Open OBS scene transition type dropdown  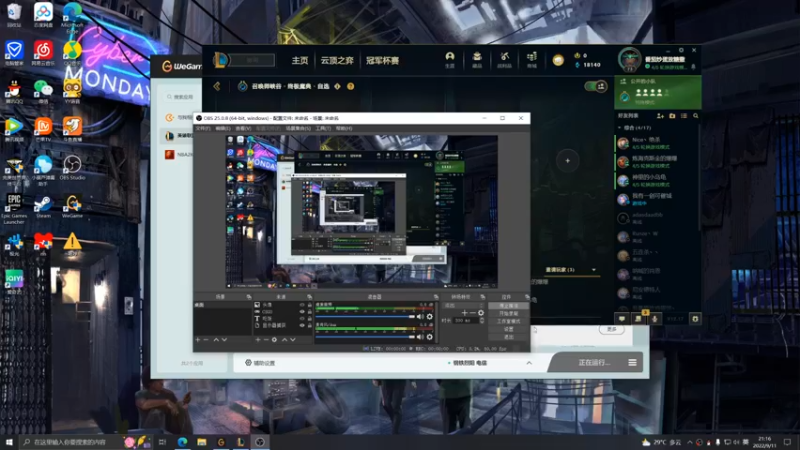pyautogui.click(x=463, y=305)
